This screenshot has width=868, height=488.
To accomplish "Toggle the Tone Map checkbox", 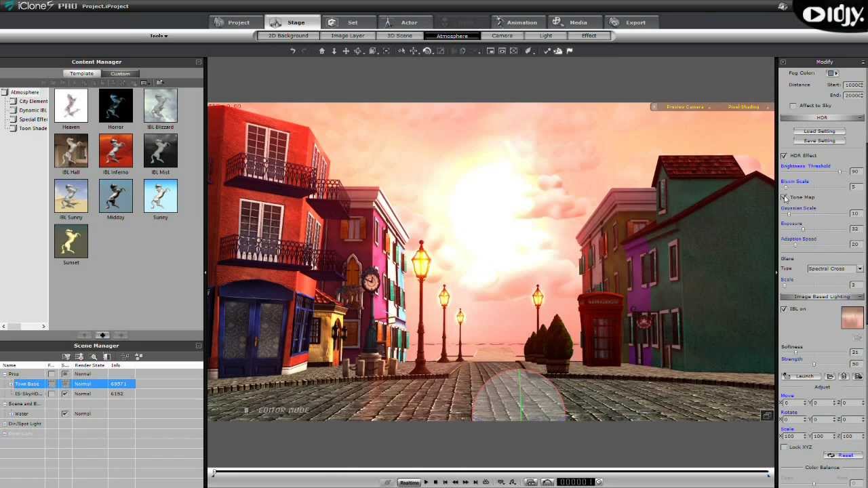I will (784, 197).
